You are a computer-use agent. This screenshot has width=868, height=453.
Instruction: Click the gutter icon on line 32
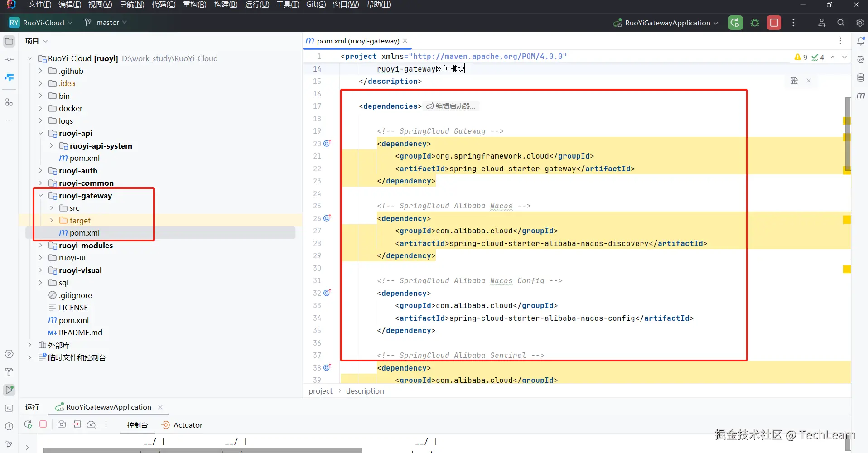[327, 293]
